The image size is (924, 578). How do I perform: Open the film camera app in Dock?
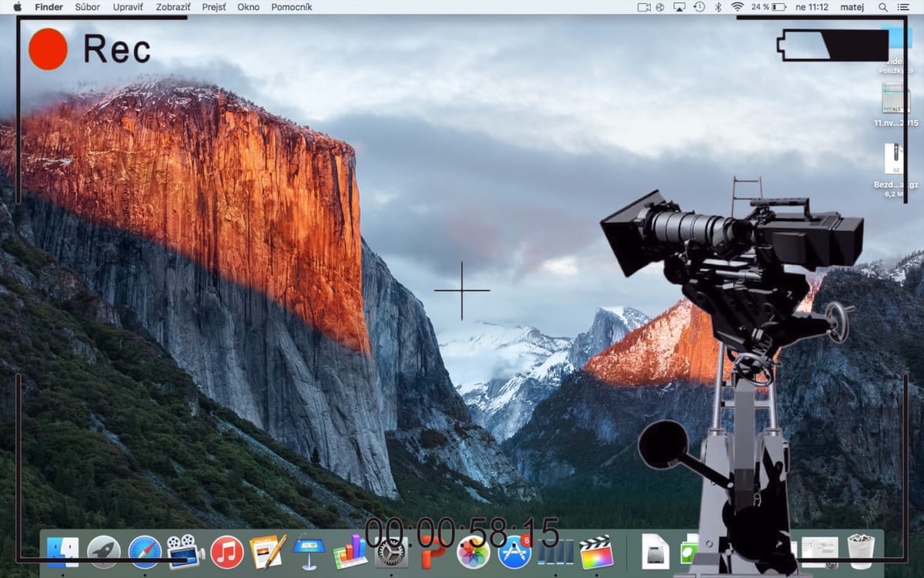coord(186,552)
